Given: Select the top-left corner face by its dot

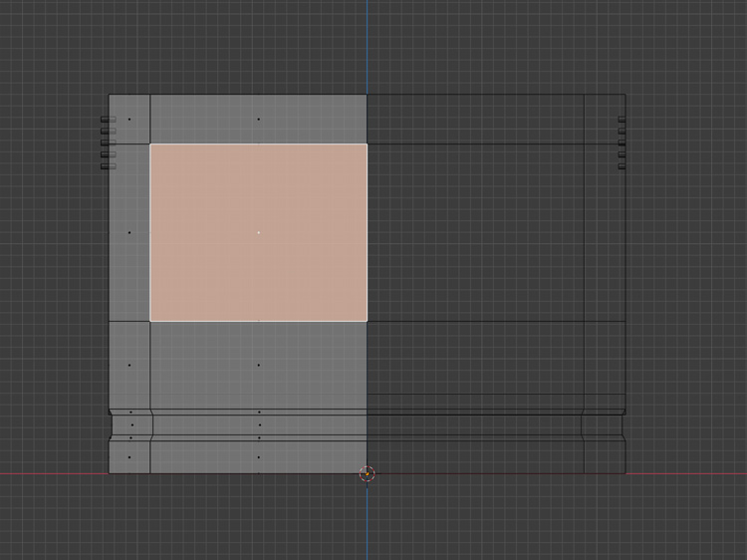Looking at the screenshot, I should pyautogui.click(x=129, y=120).
